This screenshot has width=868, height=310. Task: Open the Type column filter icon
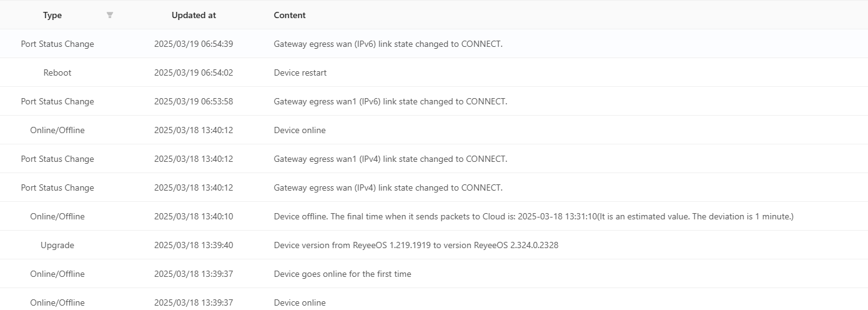click(x=110, y=15)
